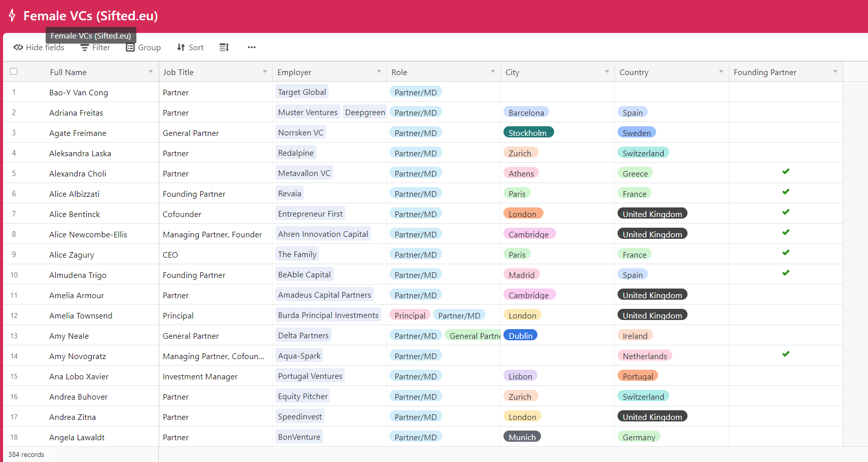This screenshot has width=868, height=462.
Task: Select the Norrsken VC employer tag
Action: tap(301, 132)
